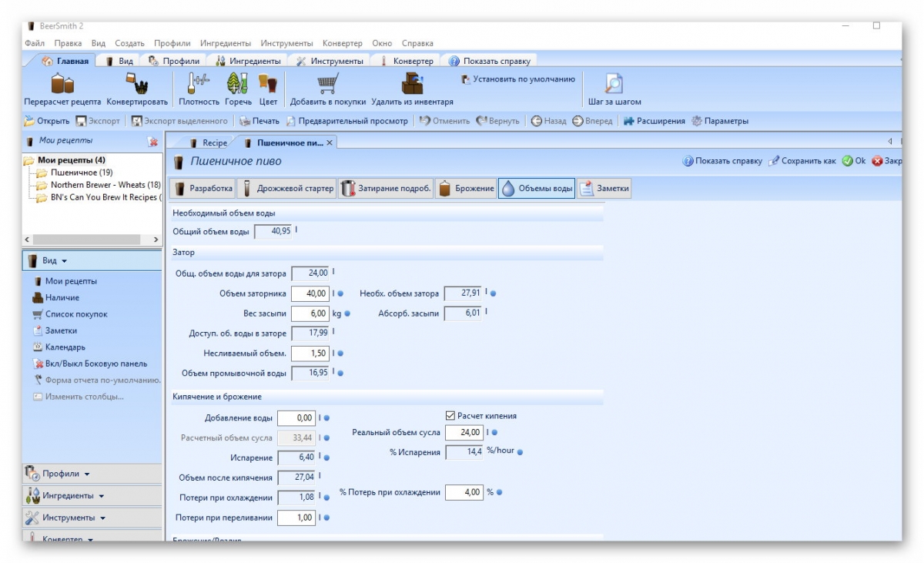Open Список покупок in the side panel

70,314
